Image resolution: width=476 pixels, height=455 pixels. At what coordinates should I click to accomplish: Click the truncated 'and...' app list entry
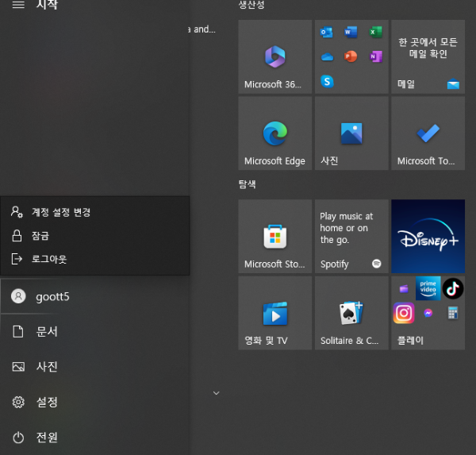click(x=202, y=29)
